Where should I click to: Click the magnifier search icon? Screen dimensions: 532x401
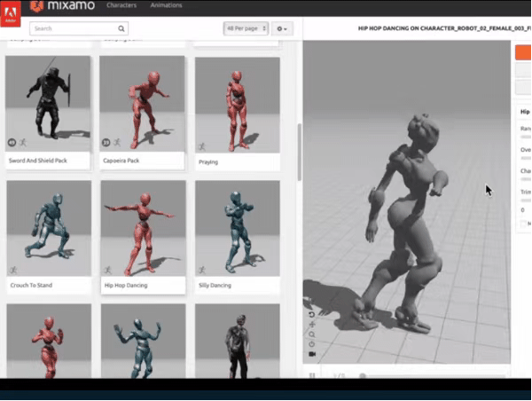pos(121,28)
